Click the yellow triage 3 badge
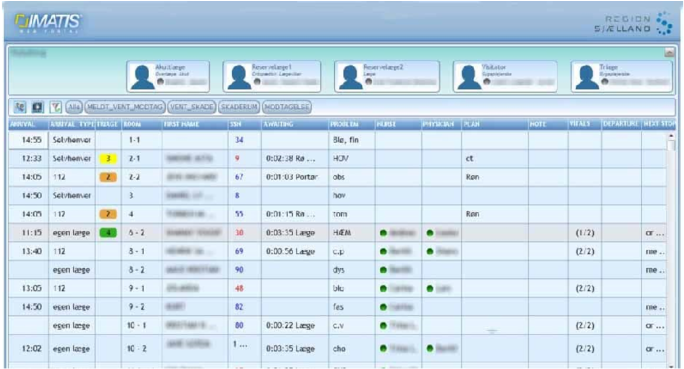 (x=108, y=158)
